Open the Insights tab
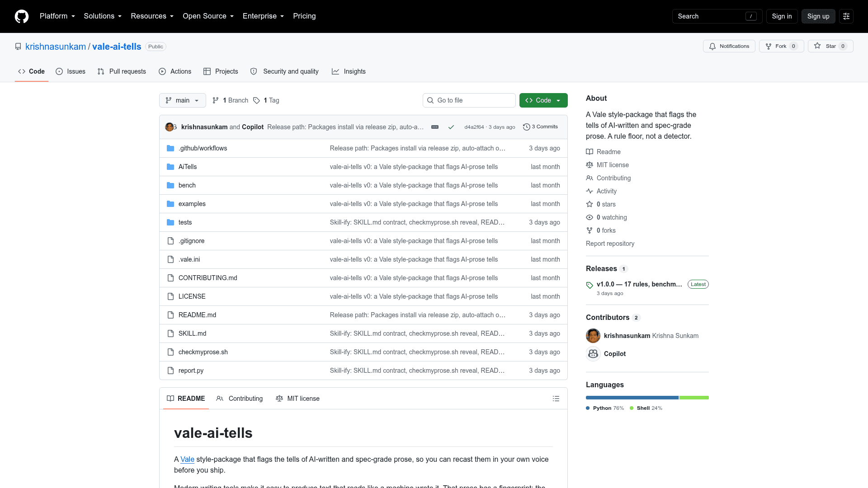Image resolution: width=868 pixels, height=488 pixels. (349, 71)
